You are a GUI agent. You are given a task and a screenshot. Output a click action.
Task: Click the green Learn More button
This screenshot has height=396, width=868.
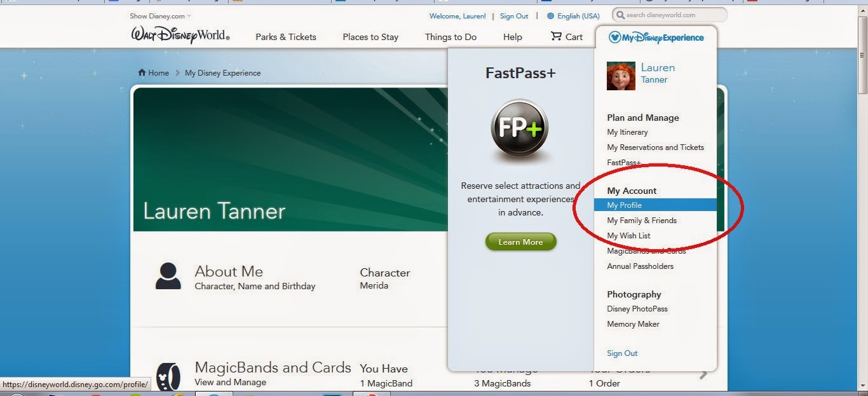pos(521,242)
